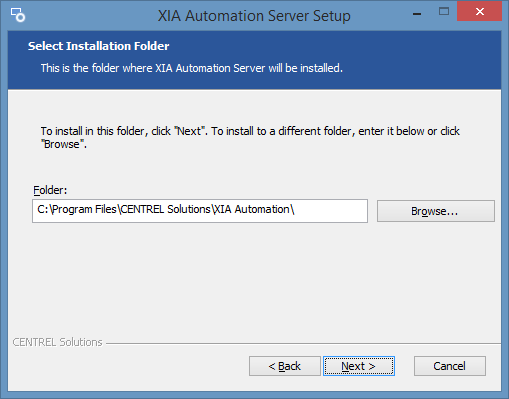Click 'CENTREL Solutions' segment within the folder path
This screenshot has width=509, height=399.
tap(165, 209)
